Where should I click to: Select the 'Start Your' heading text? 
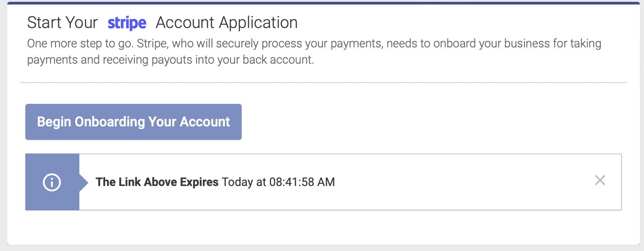(62, 23)
